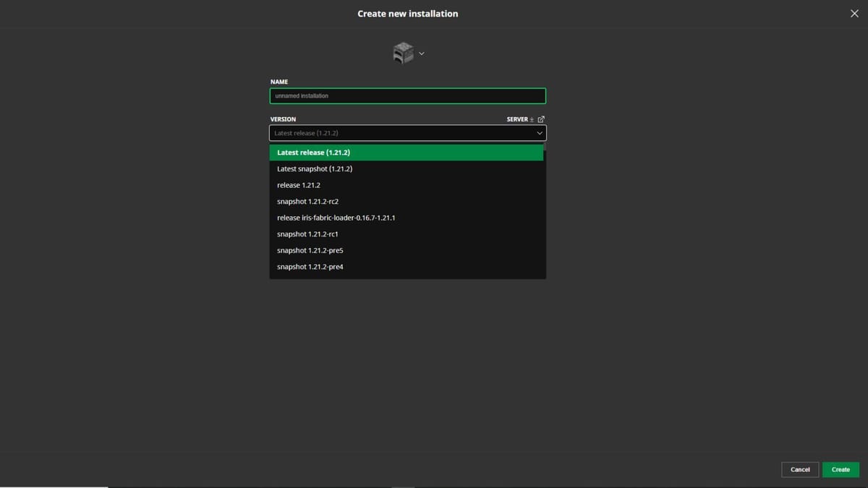868x488 pixels.
Task: Choose snapshot 1.21.2-rc1
Action: [x=407, y=234]
